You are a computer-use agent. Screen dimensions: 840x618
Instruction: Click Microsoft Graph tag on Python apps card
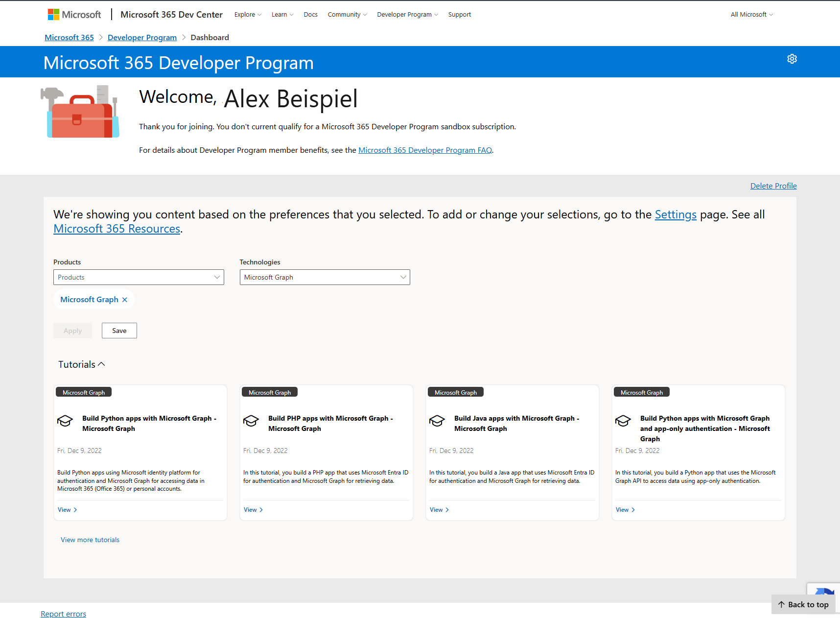tap(84, 392)
